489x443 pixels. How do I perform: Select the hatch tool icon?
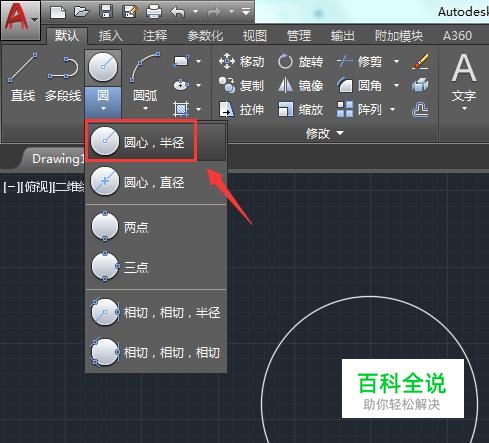[x=181, y=109]
